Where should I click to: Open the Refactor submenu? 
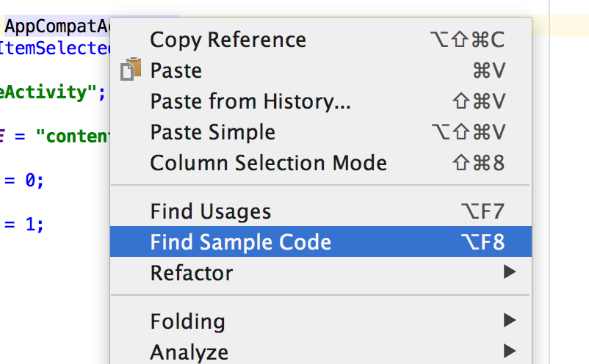pyautogui.click(x=321, y=272)
